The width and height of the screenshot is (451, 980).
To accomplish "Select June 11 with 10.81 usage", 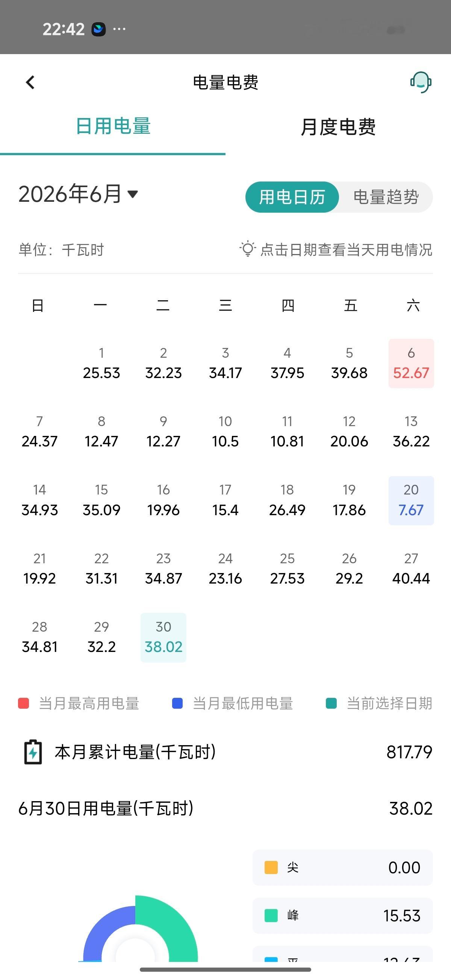I will click(288, 432).
